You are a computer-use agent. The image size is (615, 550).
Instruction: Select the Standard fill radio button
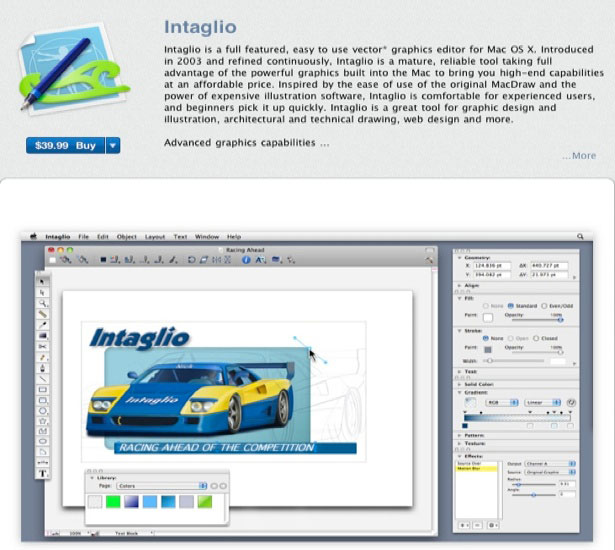(510, 306)
